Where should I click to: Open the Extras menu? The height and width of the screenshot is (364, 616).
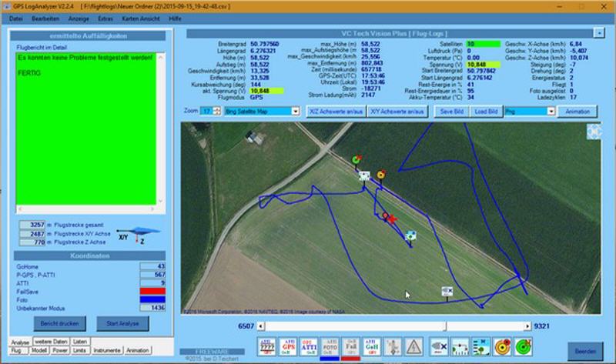point(105,18)
